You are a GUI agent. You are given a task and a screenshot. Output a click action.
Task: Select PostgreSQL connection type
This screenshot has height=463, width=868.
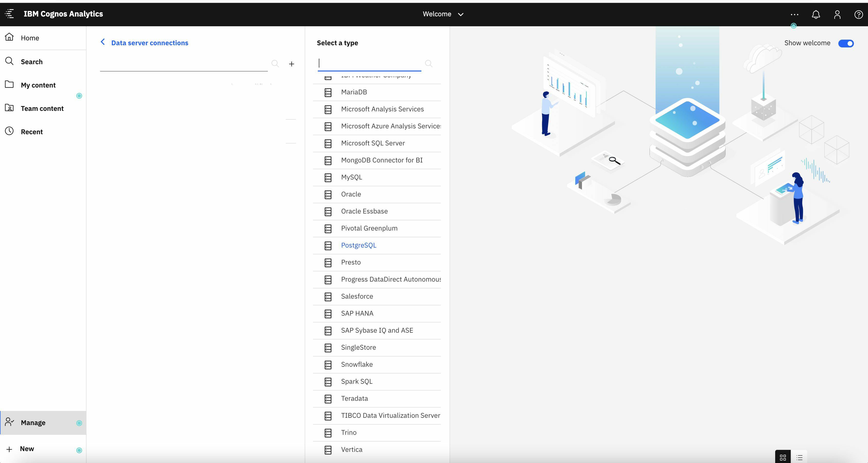(358, 245)
